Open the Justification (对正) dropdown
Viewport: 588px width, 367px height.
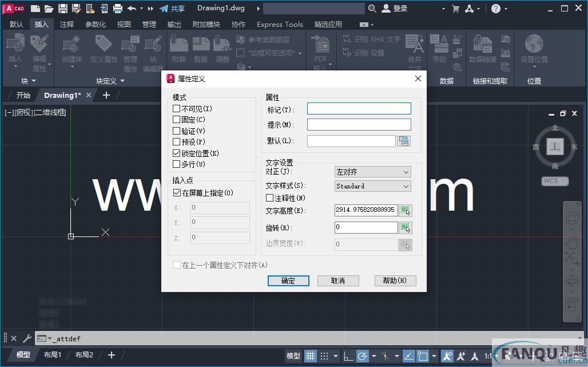[373, 172]
